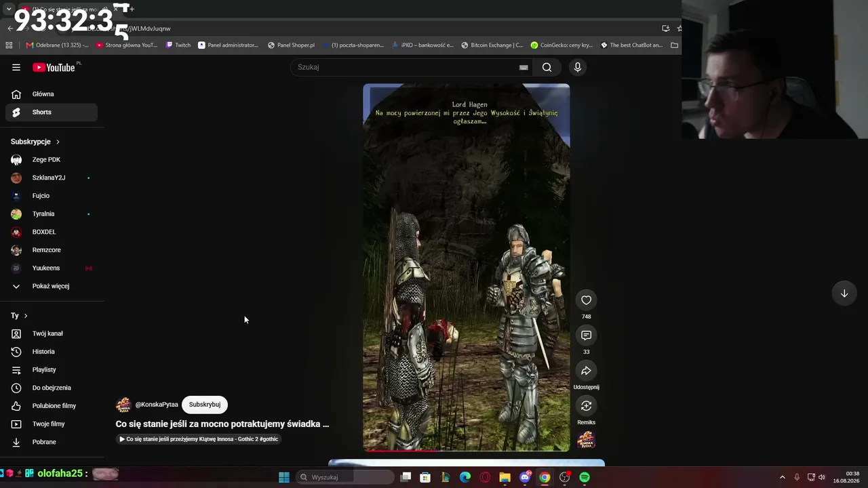Open Twój kanał
The image size is (868, 488).
coord(52,333)
